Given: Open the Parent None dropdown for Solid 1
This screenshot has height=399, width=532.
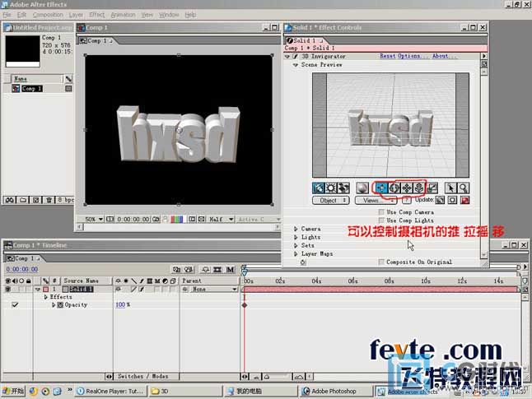Looking at the screenshot, I should 213,289.
